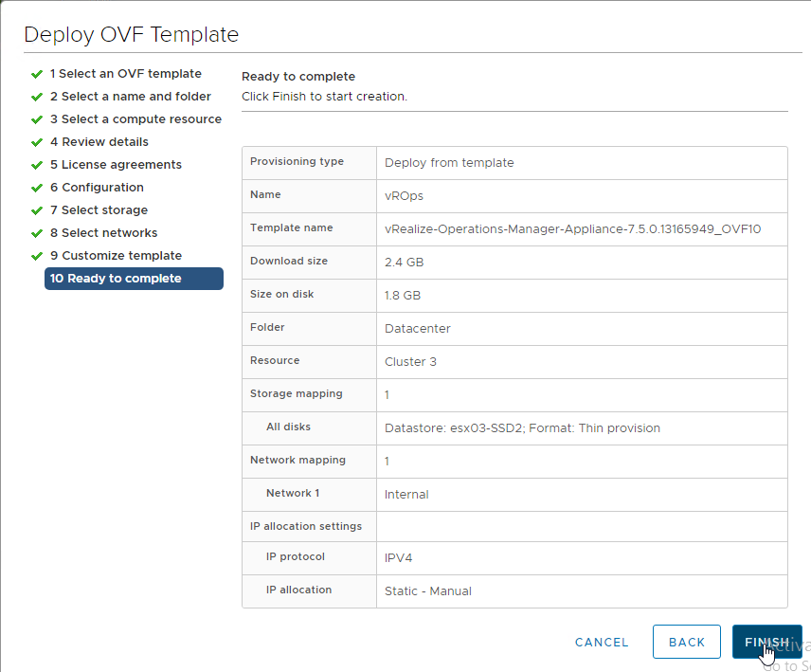Jump to step 3 Select a compute resource

135,119
